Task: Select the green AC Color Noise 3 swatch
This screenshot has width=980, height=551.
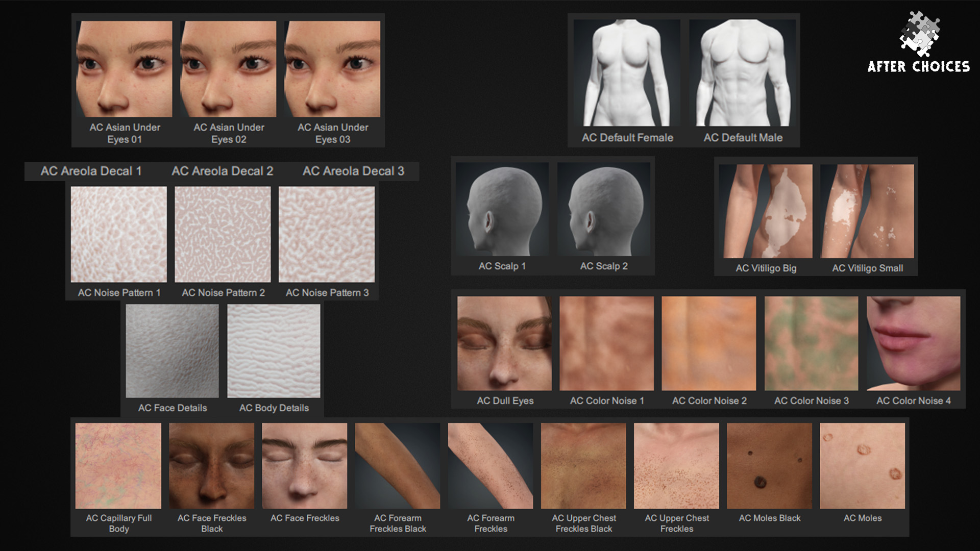Action: click(x=811, y=343)
